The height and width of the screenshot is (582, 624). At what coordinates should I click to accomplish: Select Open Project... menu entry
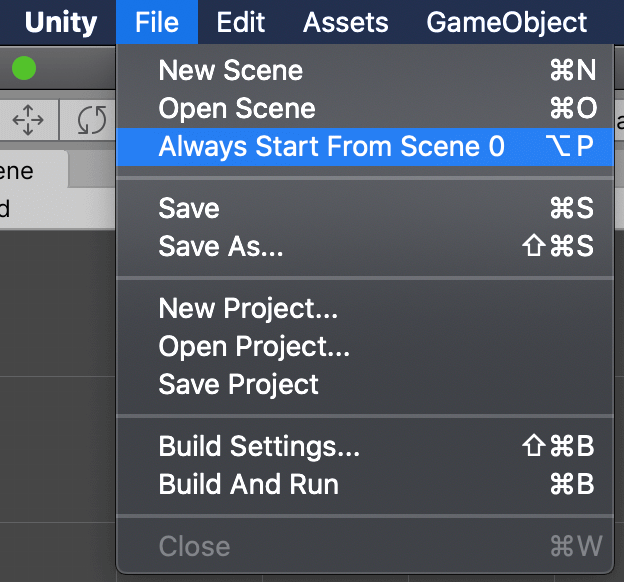tap(365, 346)
